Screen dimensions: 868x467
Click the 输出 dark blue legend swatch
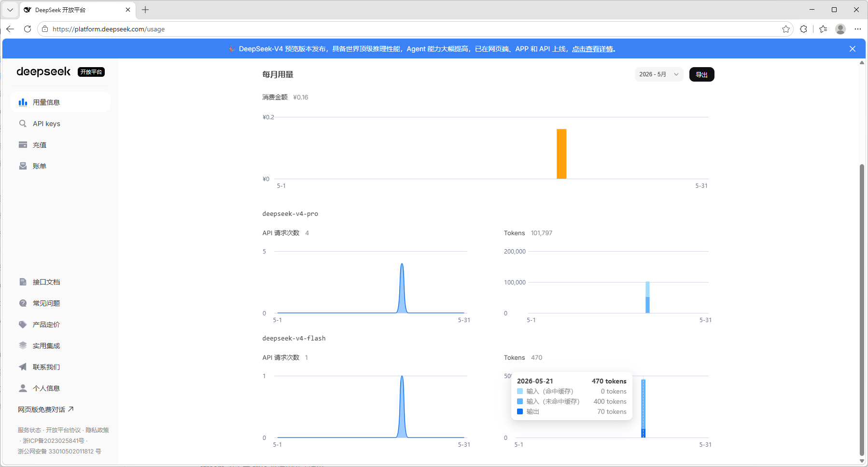pos(520,411)
